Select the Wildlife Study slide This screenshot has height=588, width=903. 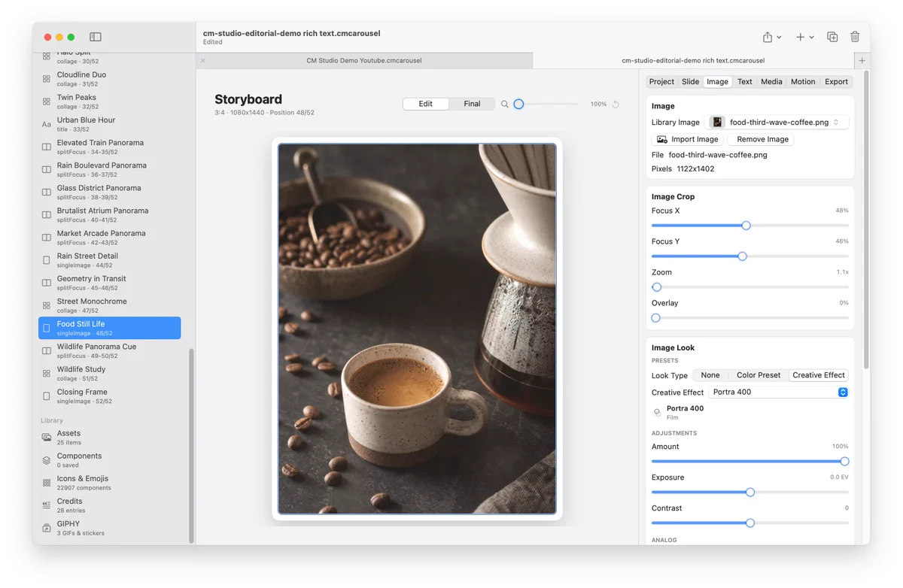(x=110, y=374)
